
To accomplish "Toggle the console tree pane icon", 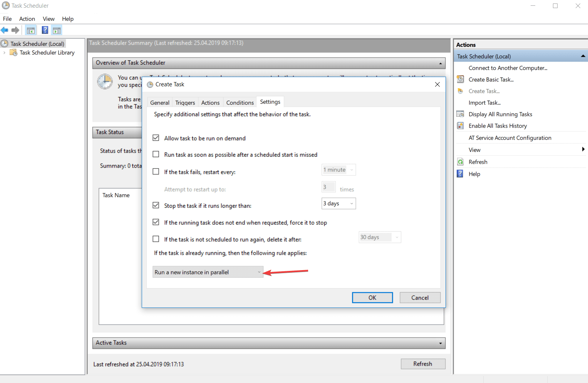I will [31, 30].
